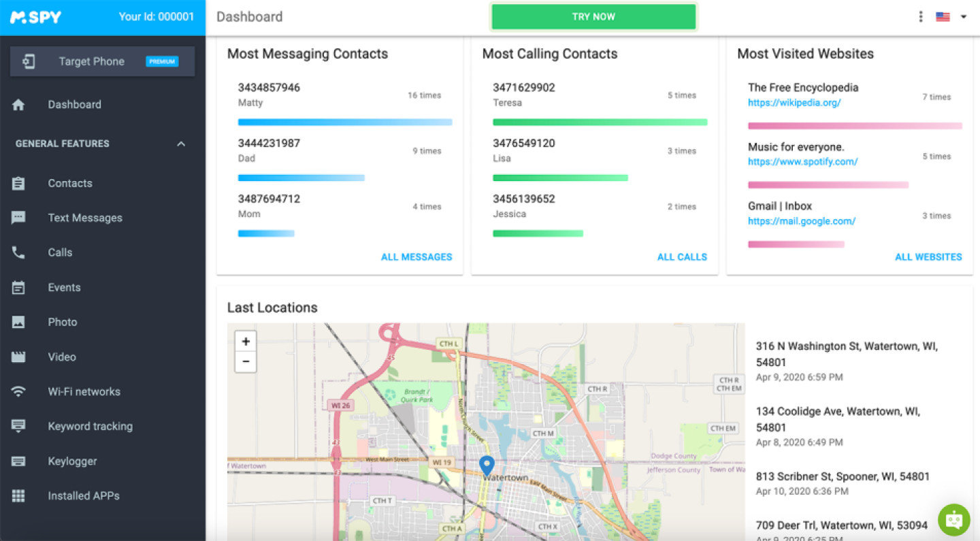
Task: Click the TRY NOW button
Action: [x=593, y=17]
